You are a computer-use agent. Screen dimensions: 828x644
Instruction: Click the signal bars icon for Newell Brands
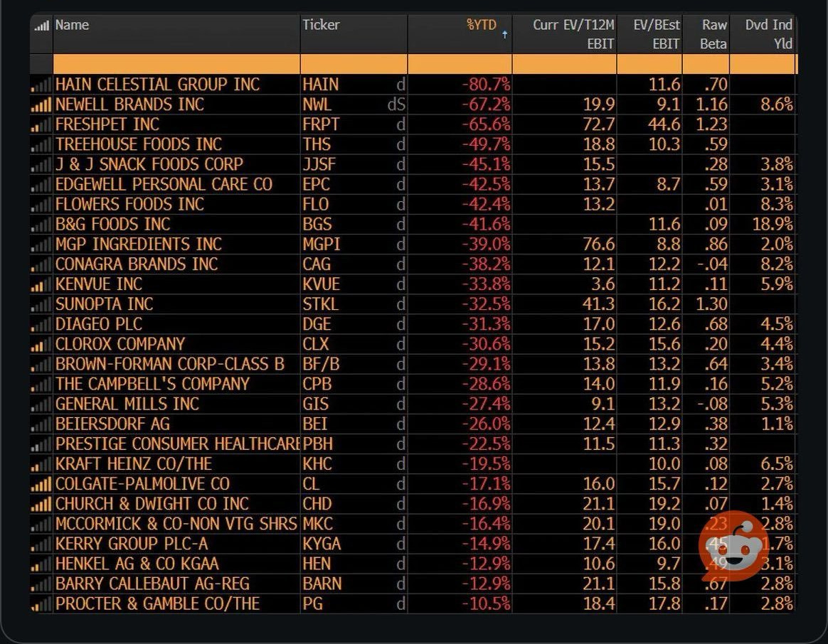41,104
